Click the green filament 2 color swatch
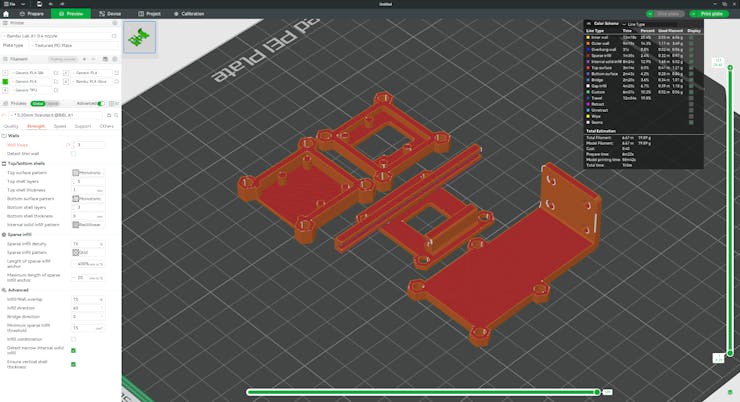This screenshot has width=740, height=402. click(x=5, y=82)
